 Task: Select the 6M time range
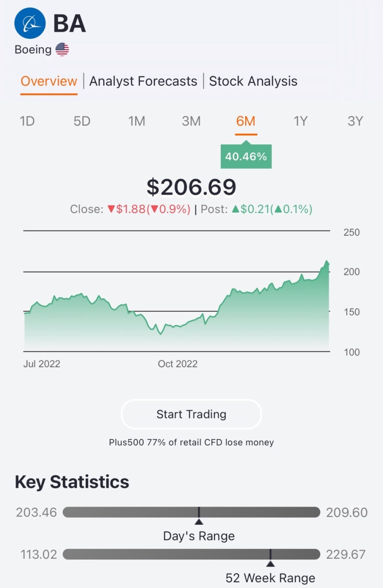pyautogui.click(x=246, y=121)
